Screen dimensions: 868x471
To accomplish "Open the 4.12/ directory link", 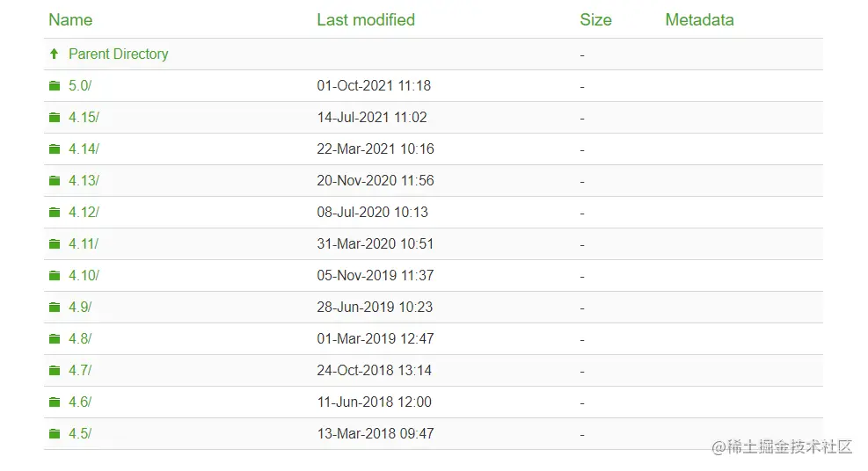I will (x=84, y=212).
